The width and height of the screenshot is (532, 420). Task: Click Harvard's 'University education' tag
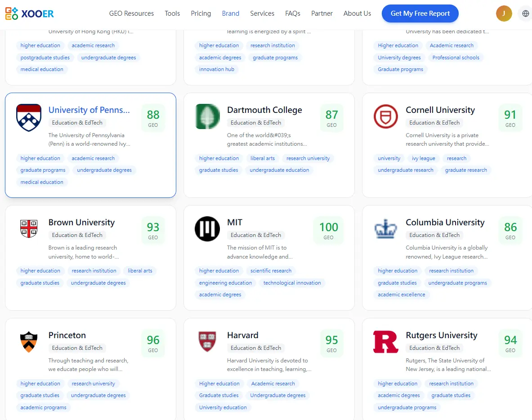coord(223,407)
